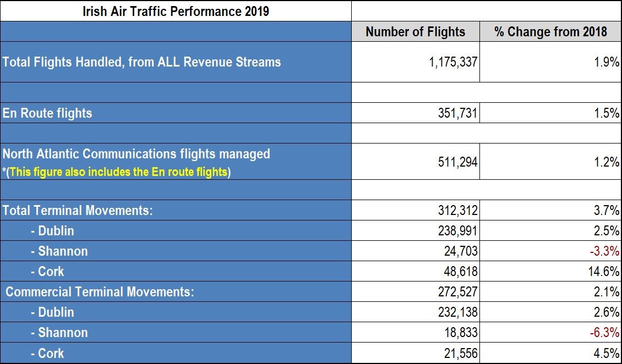Image resolution: width=622 pixels, height=364 pixels.
Task: Click the red -6.3% cell
Action: coord(550,332)
